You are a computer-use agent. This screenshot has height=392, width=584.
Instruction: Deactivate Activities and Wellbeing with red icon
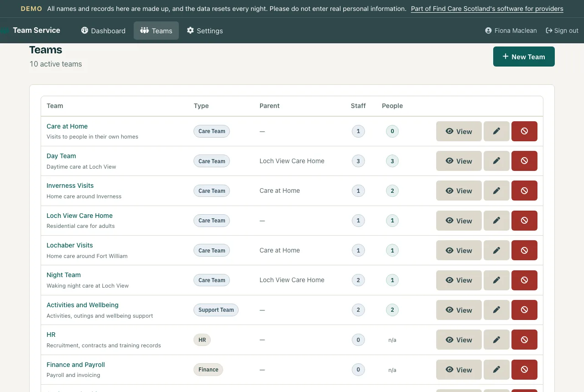[524, 310]
